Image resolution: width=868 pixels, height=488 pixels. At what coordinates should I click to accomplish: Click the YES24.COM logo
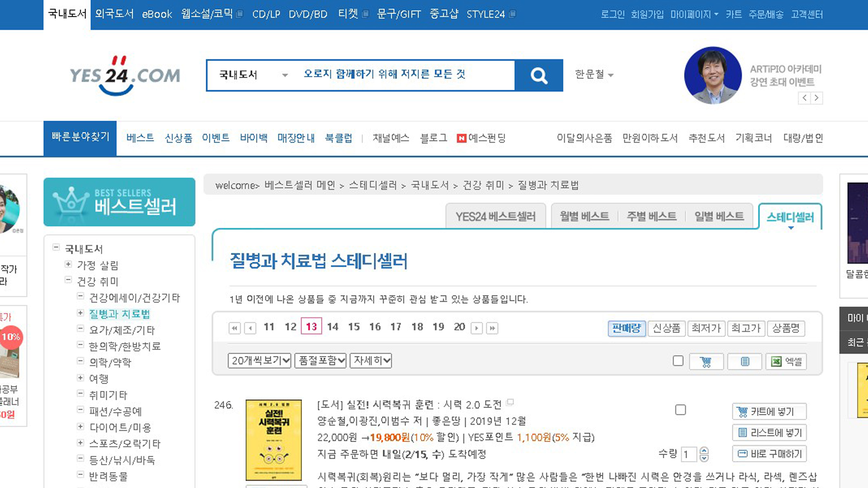[x=125, y=75]
